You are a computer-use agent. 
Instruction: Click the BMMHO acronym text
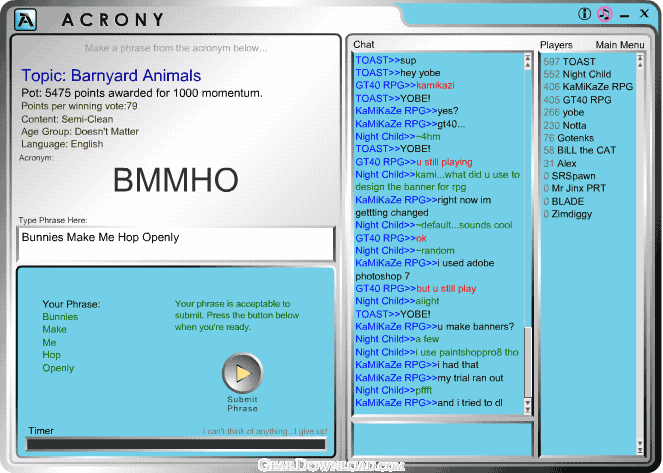[x=175, y=180]
